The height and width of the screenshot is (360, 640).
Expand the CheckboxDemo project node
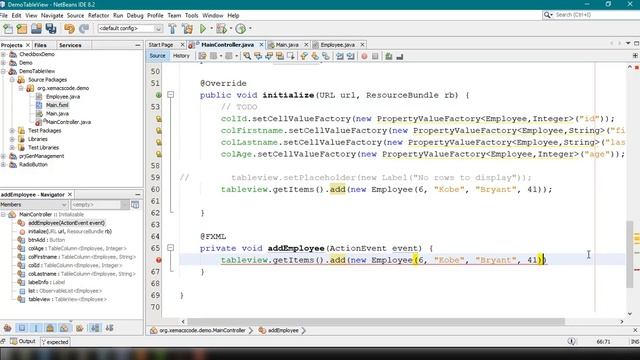click(4, 54)
